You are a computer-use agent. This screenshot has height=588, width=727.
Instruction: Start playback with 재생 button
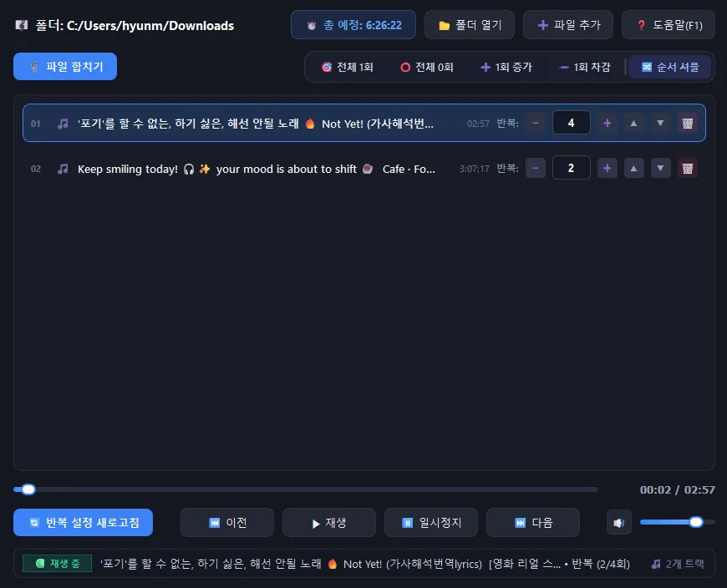click(x=329, y=523)
